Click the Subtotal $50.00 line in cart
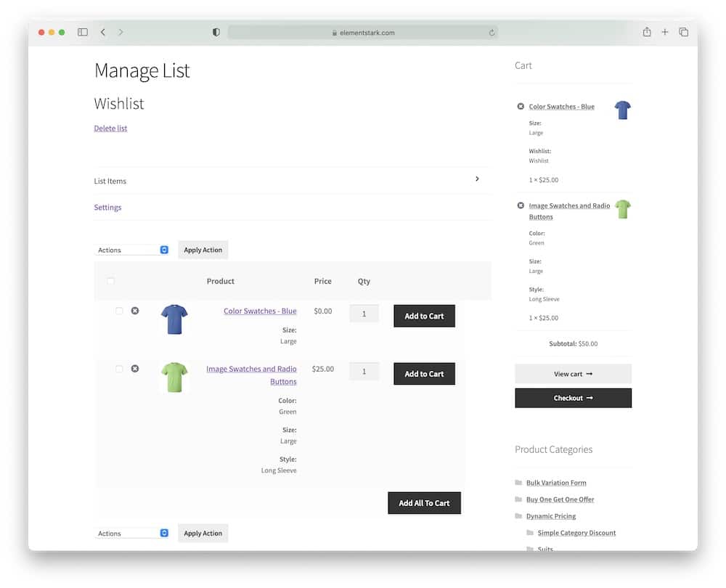The width and height of the screenshot is (726, 588). (x=574, y=343)
